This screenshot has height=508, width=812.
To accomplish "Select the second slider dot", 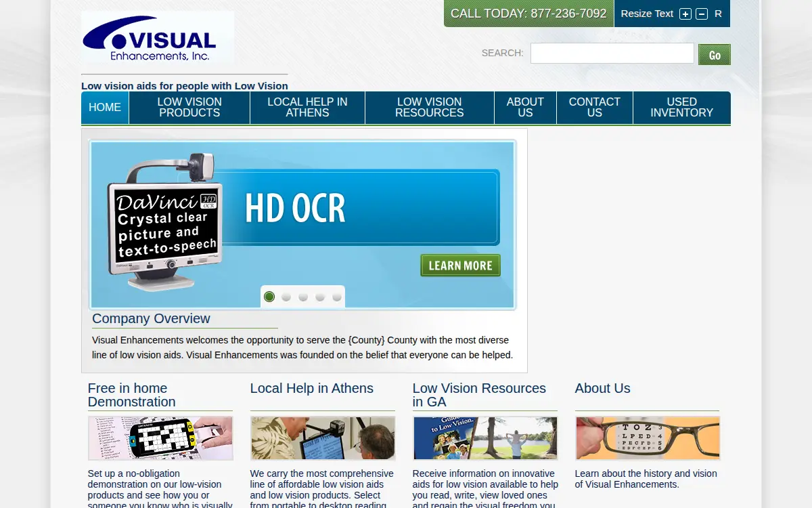I will point(286,297).
